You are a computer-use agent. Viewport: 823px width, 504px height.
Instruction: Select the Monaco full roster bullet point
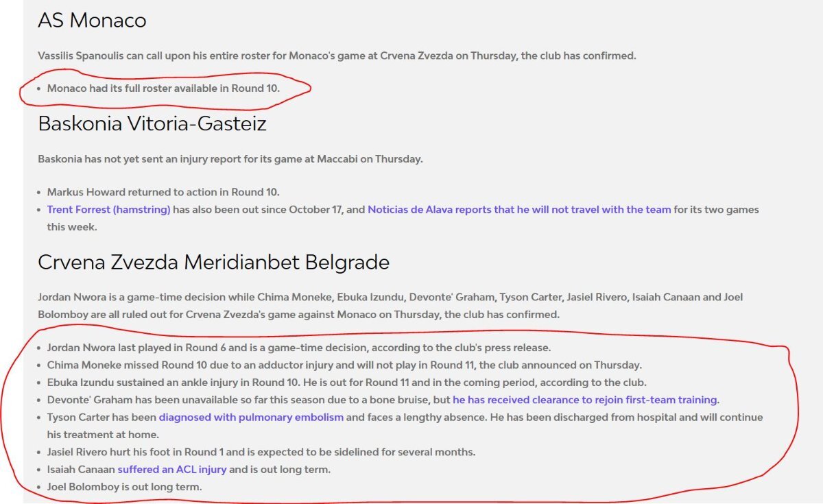pos(163,88)
